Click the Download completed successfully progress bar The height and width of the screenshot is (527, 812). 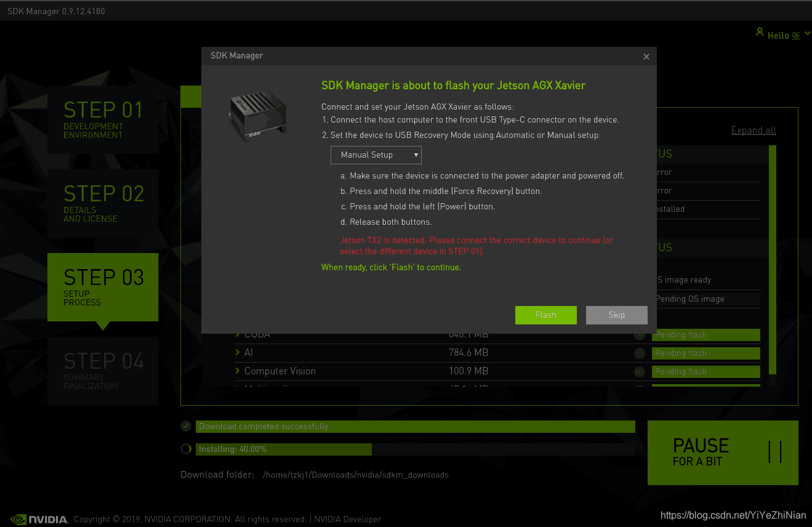coord(416,427)
